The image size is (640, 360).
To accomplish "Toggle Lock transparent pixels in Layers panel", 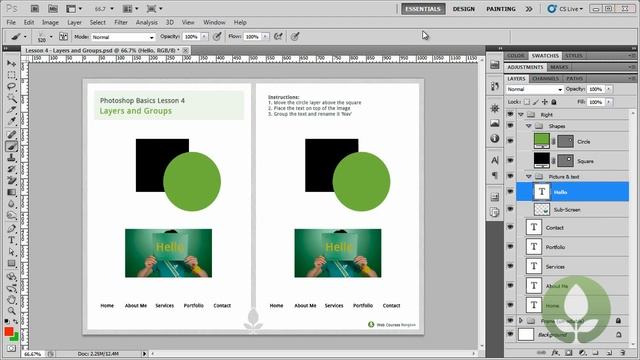I will 527,102.
